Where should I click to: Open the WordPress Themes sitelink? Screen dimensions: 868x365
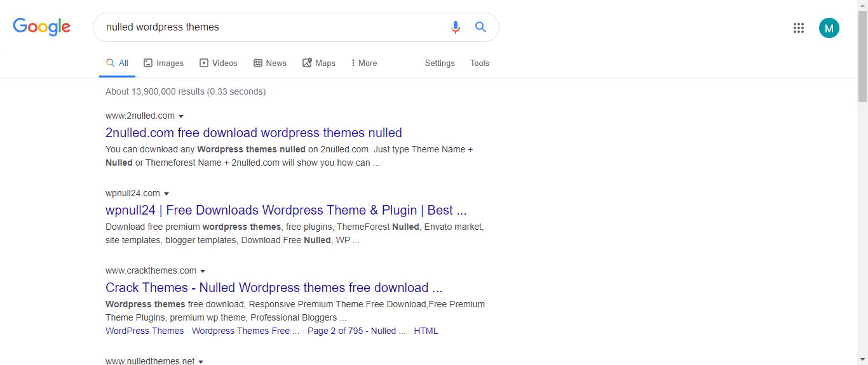(144, 331)
